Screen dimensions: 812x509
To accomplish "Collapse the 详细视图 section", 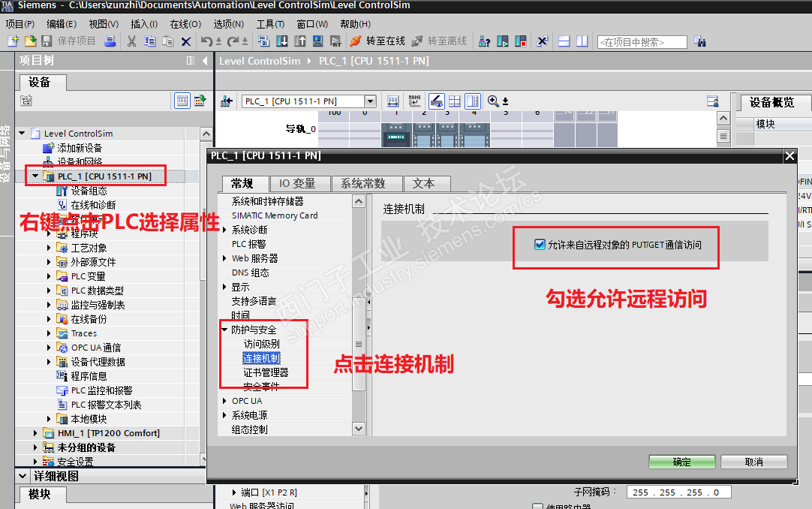I will [23, 475].
